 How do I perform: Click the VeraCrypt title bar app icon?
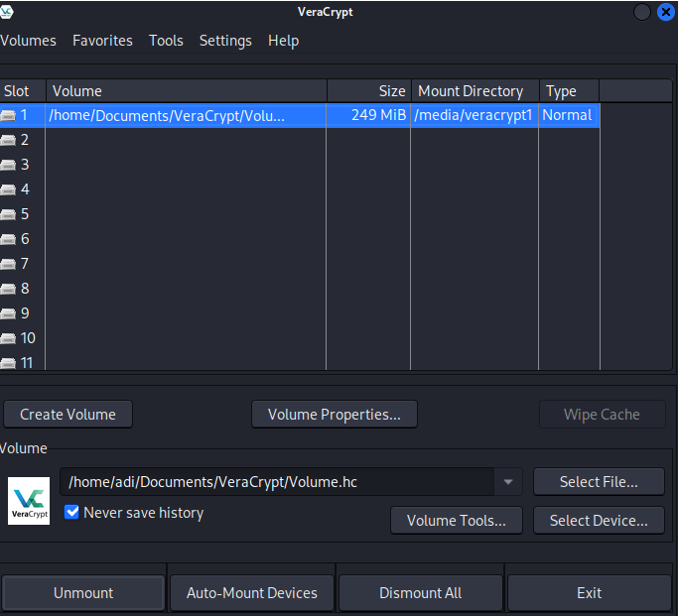(x=6, y=12)
